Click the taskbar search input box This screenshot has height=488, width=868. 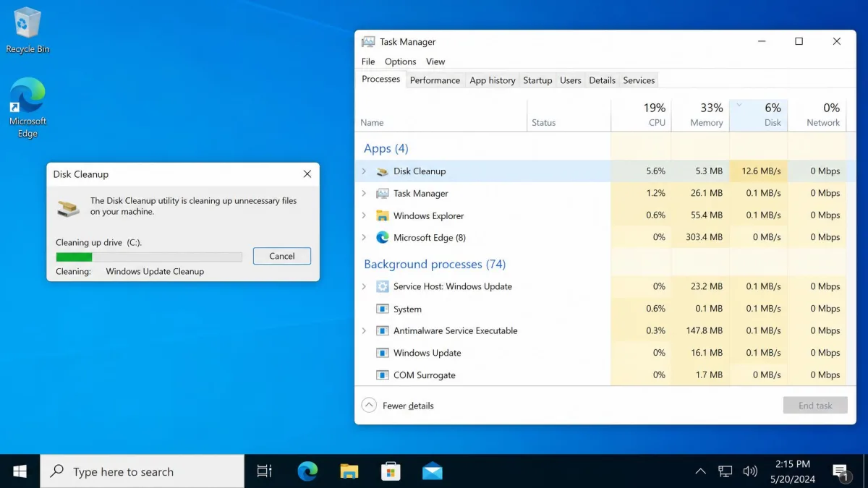click(x=142, y=471)
